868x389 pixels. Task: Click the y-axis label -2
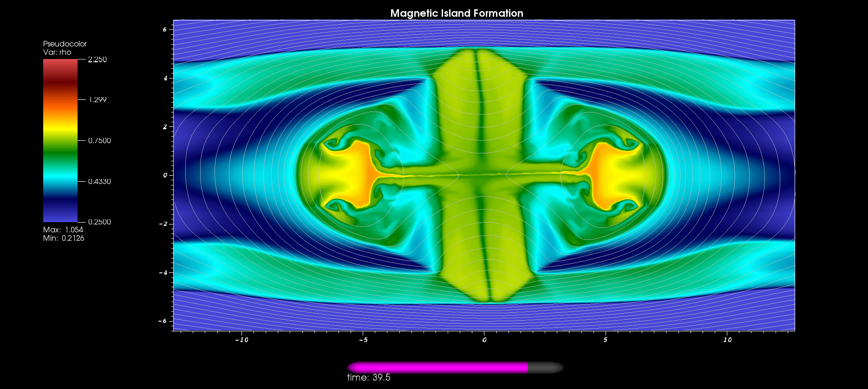click(x=163, y=224)
